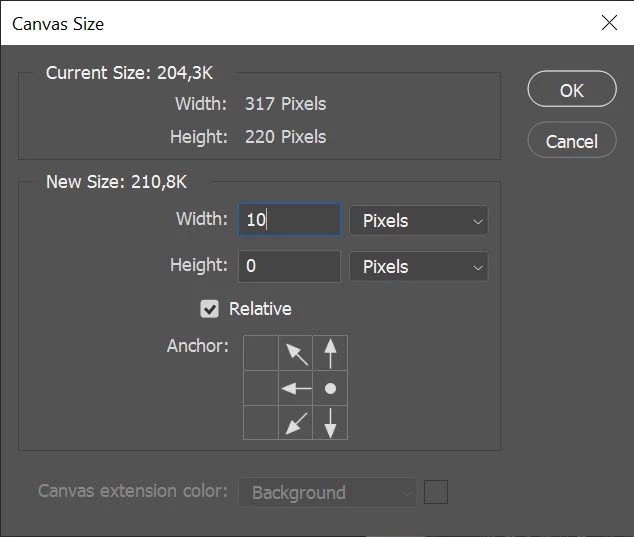
Task: Pick the empty bottom-left anchor cell
Action: [x=261, y=423]
